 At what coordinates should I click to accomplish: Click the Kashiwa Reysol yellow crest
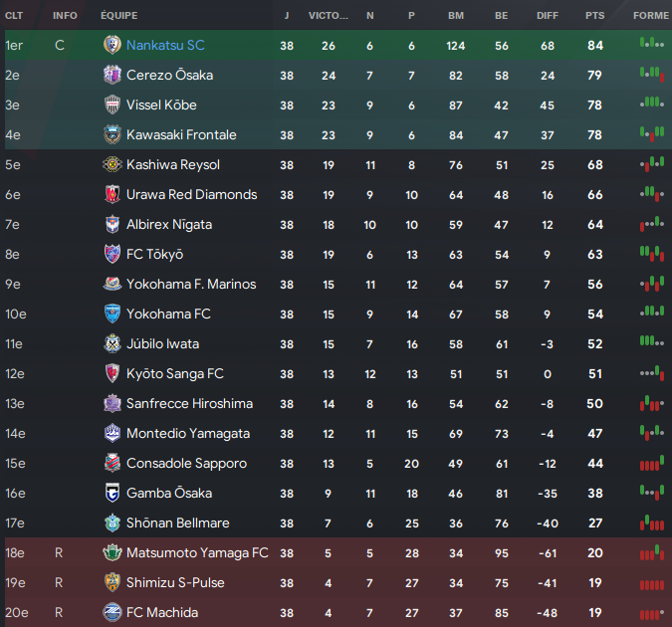coord(112,164)
